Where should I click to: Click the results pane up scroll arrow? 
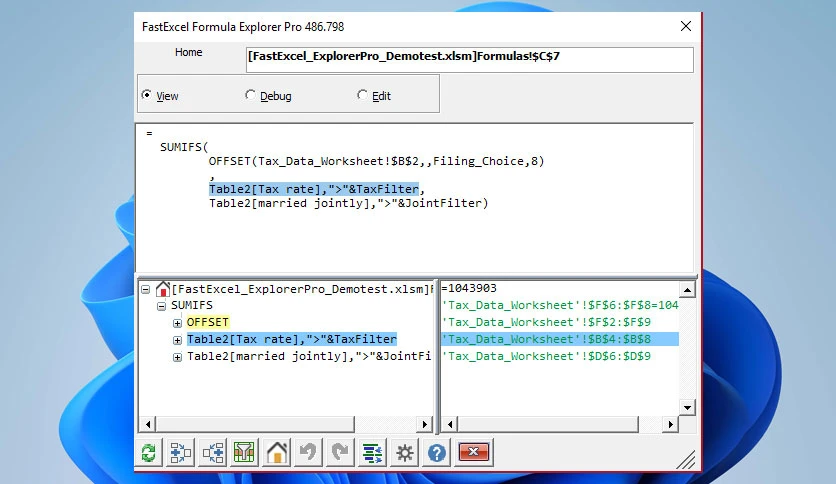click(x=687, y=290)
